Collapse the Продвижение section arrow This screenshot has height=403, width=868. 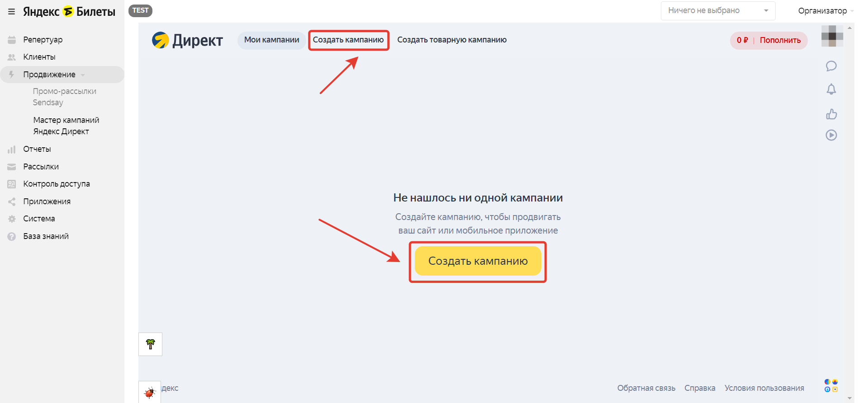point(83,75)
